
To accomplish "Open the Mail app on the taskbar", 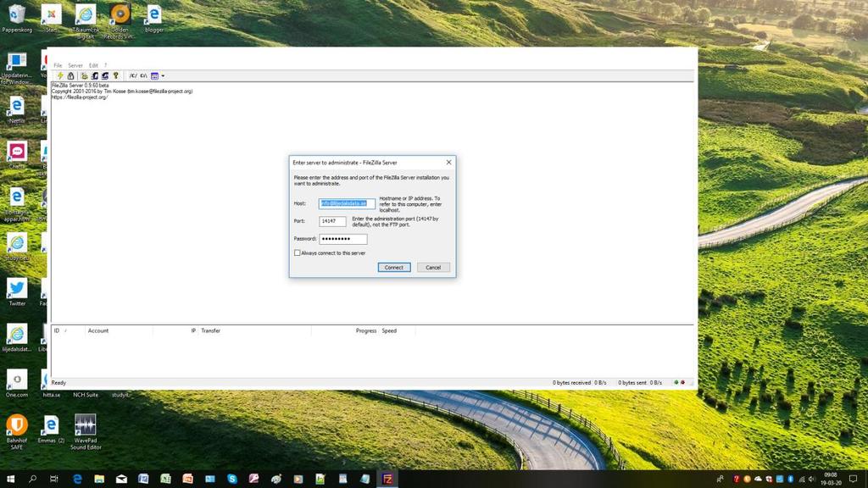I will point(121,480).
